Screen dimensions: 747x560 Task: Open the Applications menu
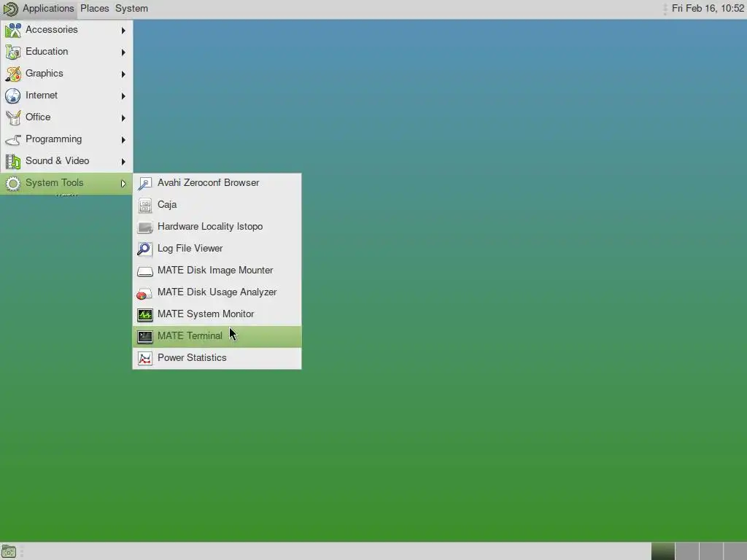48,9
